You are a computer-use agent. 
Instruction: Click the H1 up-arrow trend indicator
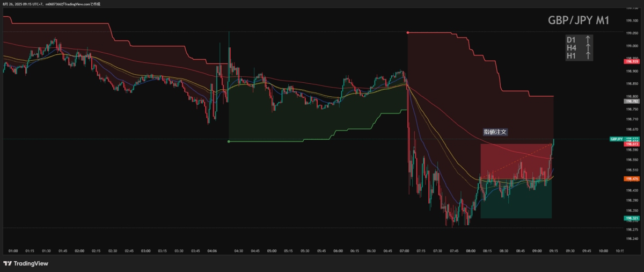click(x=588, y=55)
